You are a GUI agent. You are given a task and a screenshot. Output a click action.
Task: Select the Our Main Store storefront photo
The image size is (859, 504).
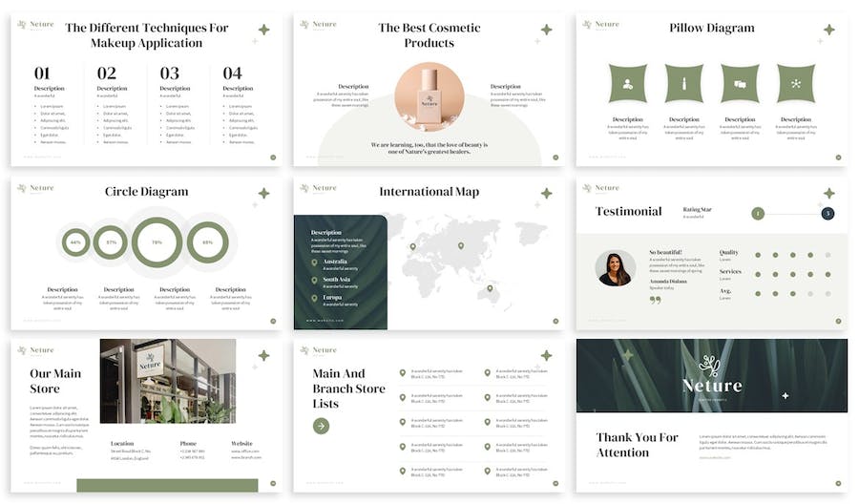(x=167, y=381)
